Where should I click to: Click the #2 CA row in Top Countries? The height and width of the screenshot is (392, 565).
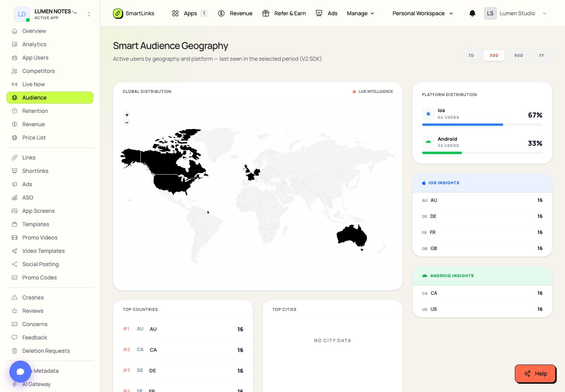click(x=183, y=350)
